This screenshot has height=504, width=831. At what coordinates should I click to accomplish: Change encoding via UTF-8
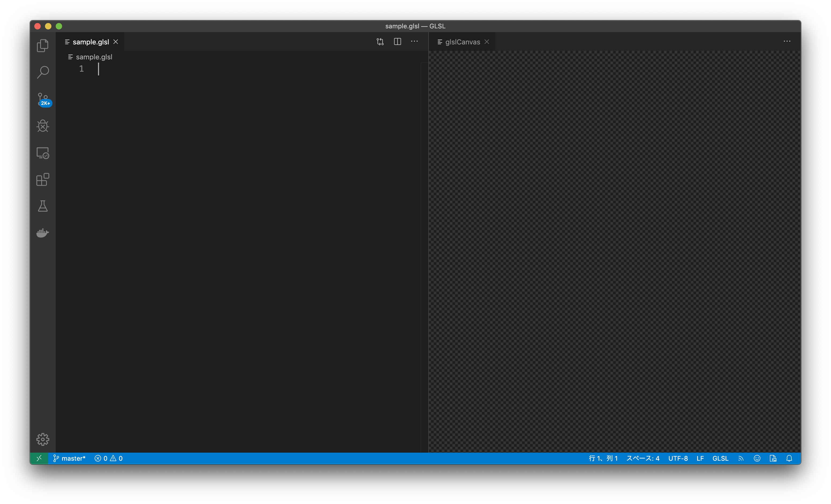(678, 458)
